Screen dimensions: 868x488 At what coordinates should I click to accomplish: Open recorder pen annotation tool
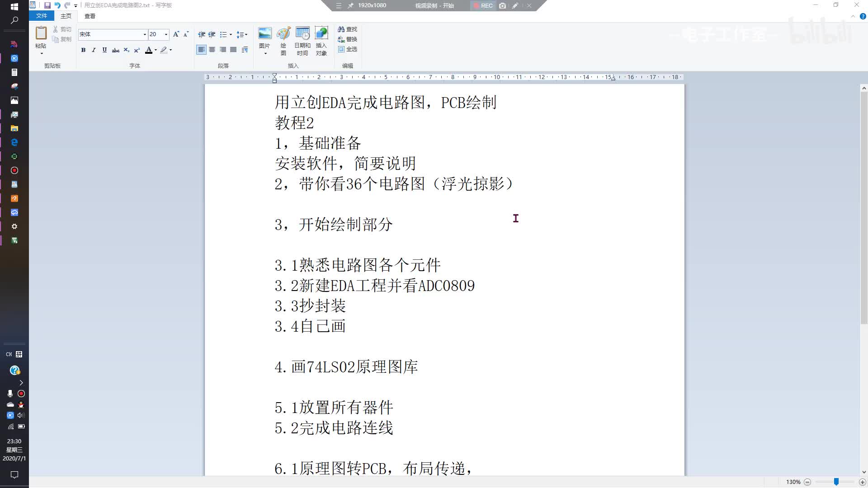(515, 5)
